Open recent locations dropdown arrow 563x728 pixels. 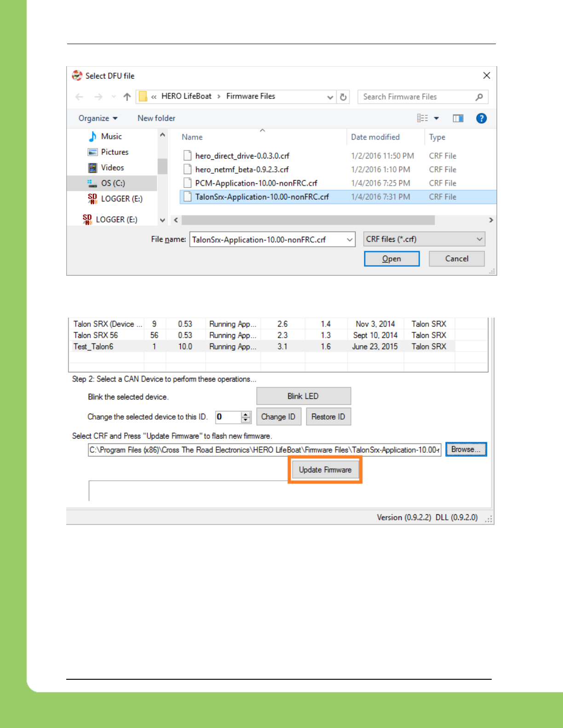(x=114, y=97)
